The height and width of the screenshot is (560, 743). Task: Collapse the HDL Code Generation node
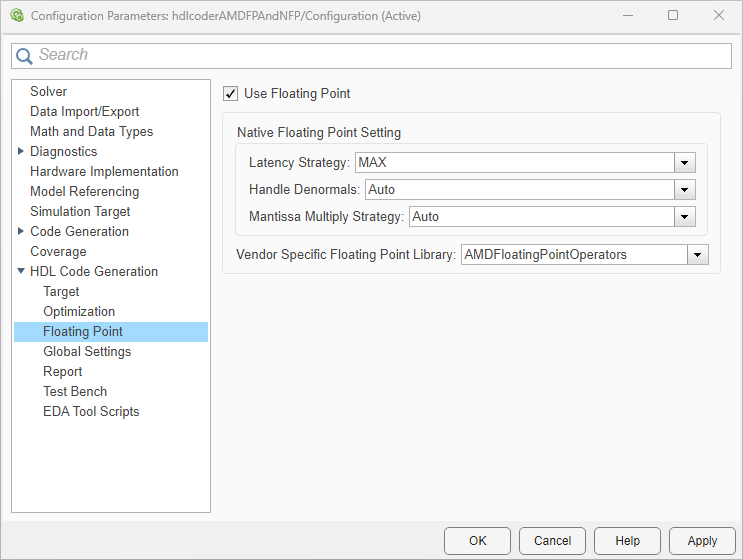click(21, 272)
